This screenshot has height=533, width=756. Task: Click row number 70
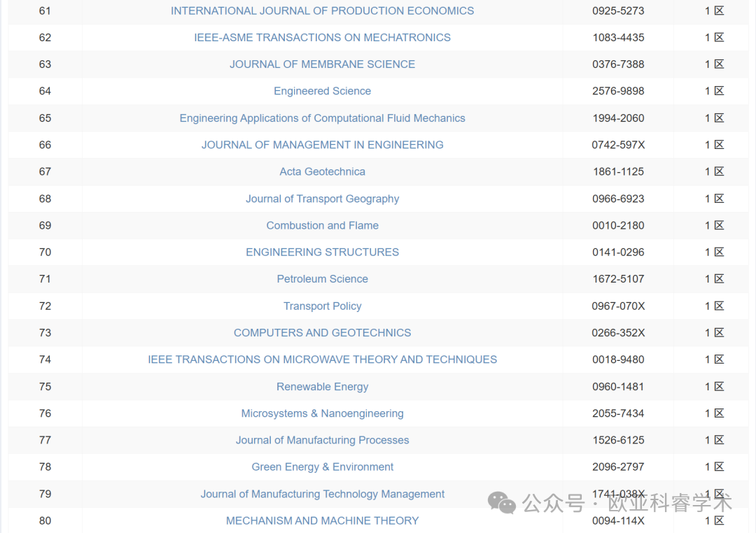coord(45,252)
